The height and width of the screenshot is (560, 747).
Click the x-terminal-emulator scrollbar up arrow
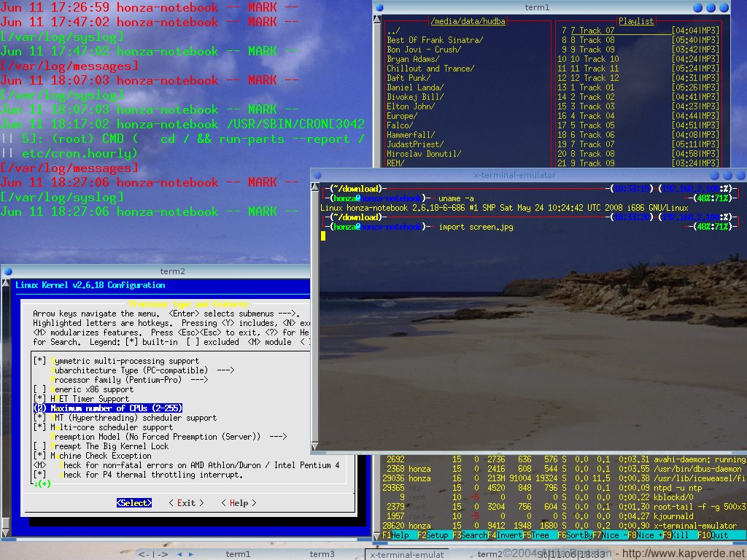[x=315, y=187]
